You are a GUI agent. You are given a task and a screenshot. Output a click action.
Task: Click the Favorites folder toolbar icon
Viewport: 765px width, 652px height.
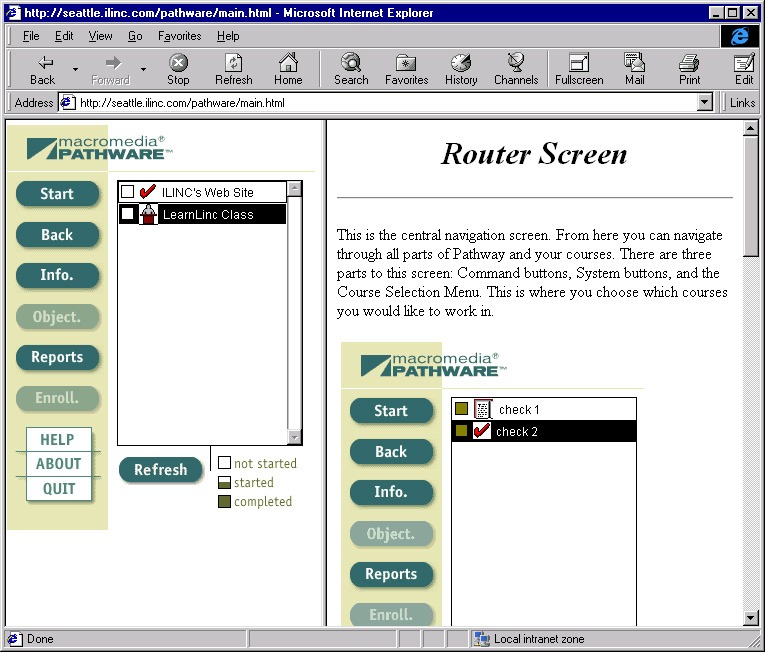[x=406, y=63]
